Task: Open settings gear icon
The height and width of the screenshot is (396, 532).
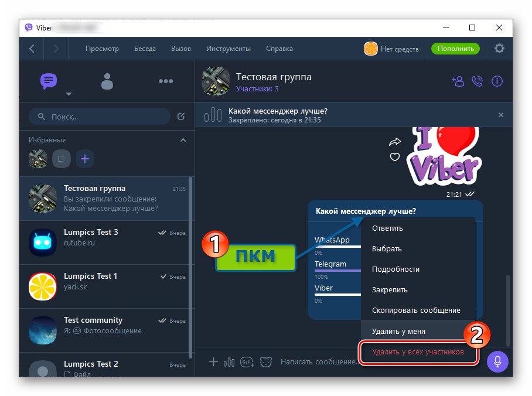Action: [x=499, y=49]
